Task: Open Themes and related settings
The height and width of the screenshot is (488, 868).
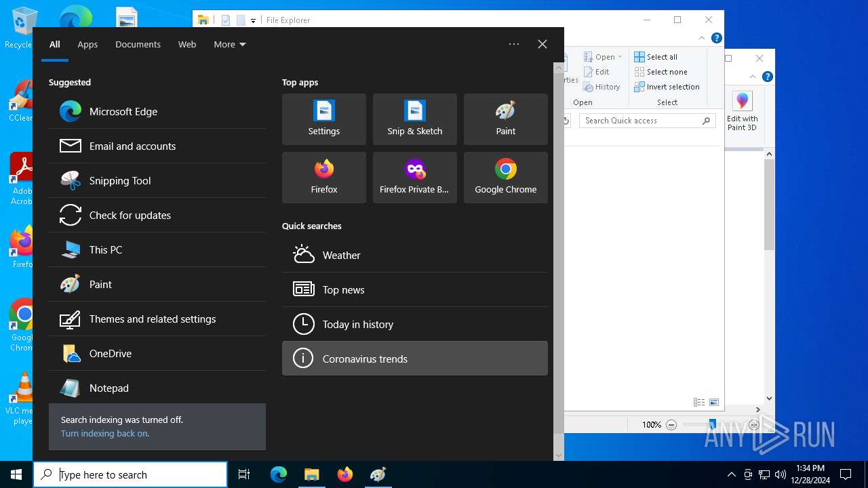Action: coord(157,319)
